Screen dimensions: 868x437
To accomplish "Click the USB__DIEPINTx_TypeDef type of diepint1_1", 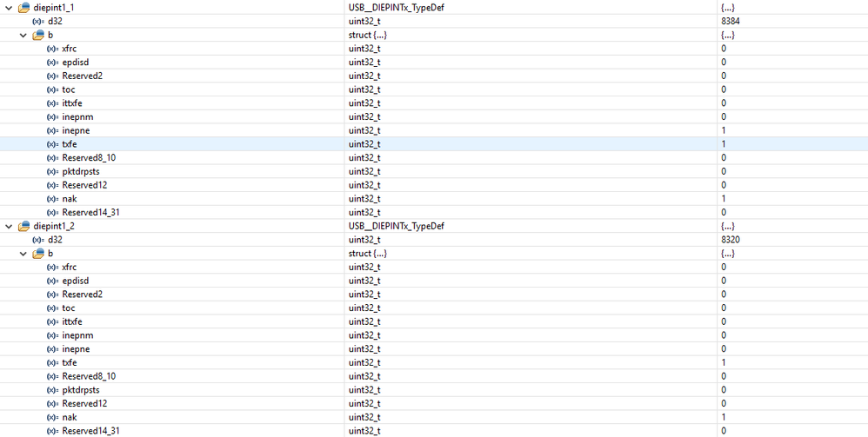I will click(397, 8).
